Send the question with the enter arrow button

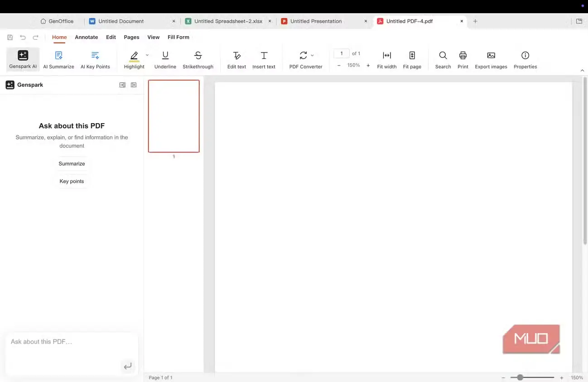[x=128, y=366]
